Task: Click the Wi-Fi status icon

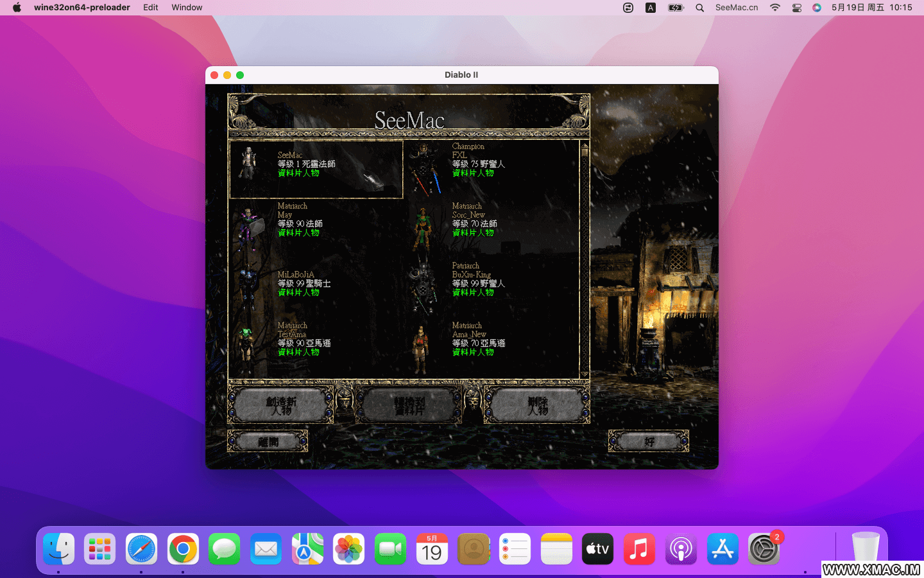Action: click(775, 8)
